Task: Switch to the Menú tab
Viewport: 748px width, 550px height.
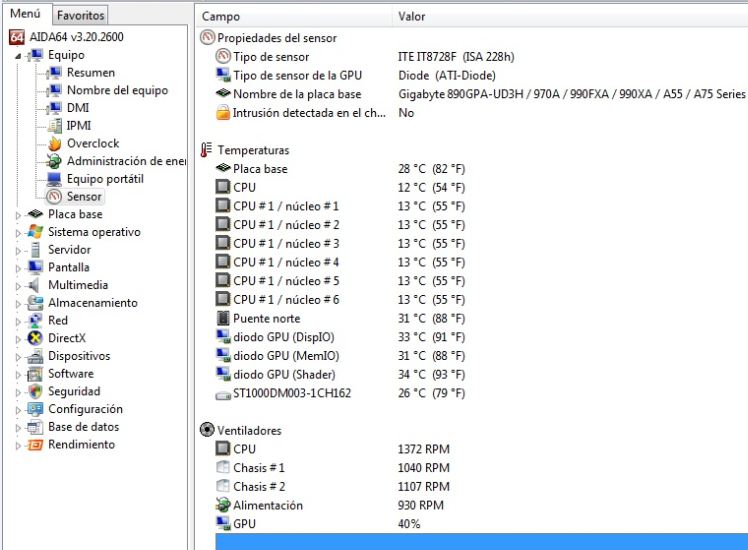Action: coord(25,14)
